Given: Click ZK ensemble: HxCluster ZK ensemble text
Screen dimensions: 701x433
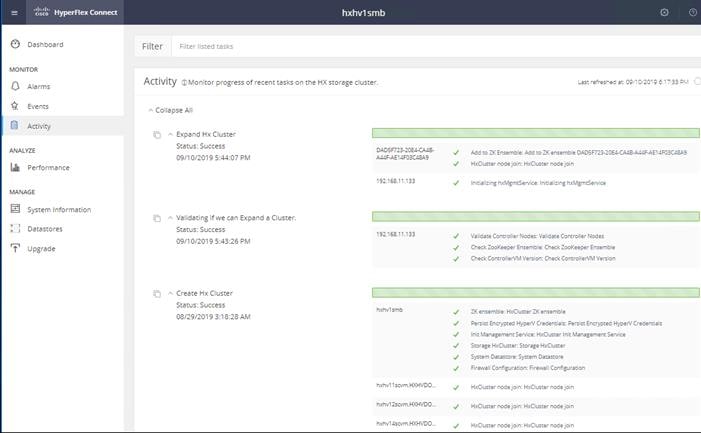Looking at the screenshot, I should 518,311.
